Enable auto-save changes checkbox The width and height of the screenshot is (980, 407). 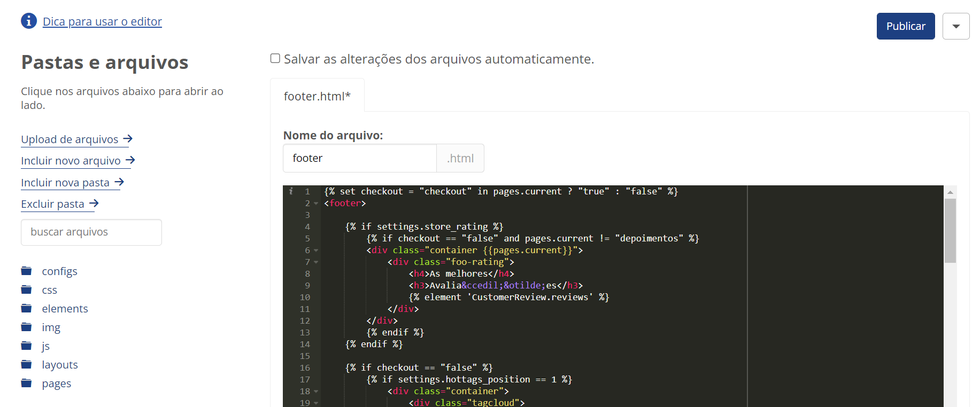pos(275,58)
